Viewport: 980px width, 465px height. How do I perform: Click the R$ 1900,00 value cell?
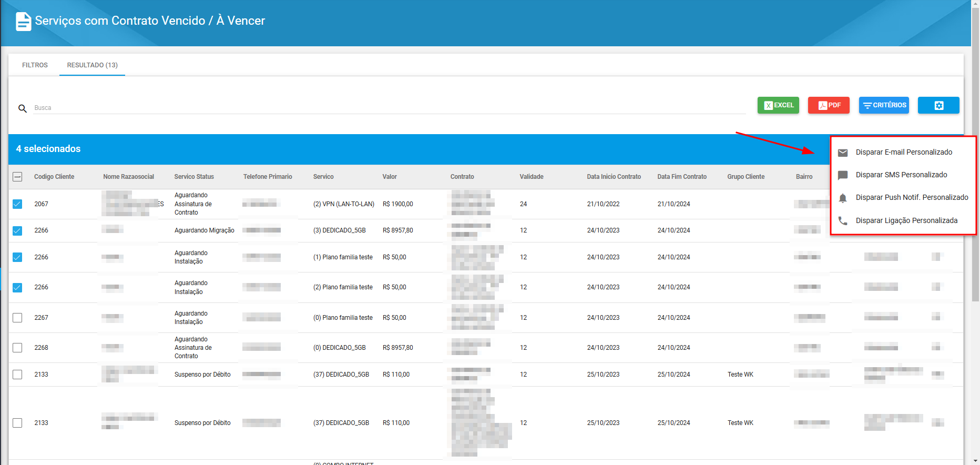pyautogui.click(x=398, y=204)
